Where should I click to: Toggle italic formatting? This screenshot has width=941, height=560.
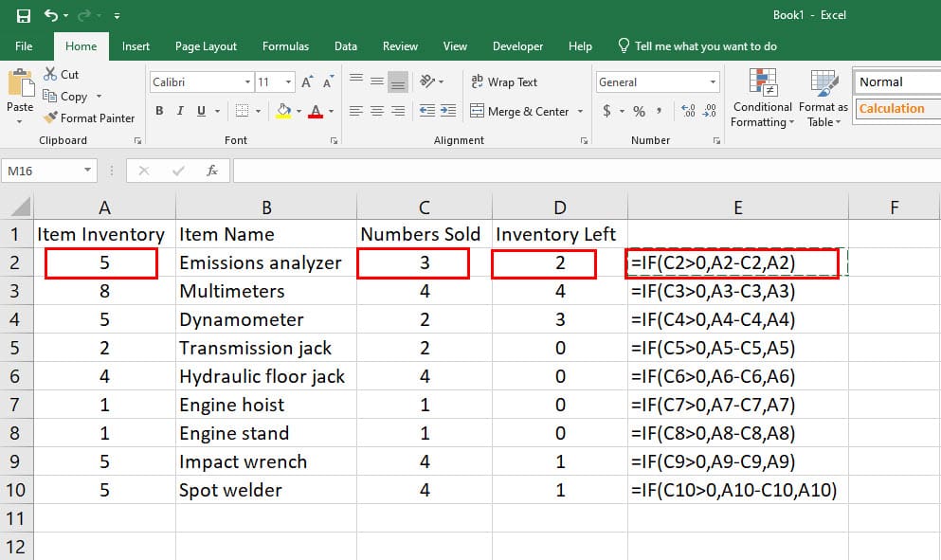pyautogui.click(x=180, y=111)
